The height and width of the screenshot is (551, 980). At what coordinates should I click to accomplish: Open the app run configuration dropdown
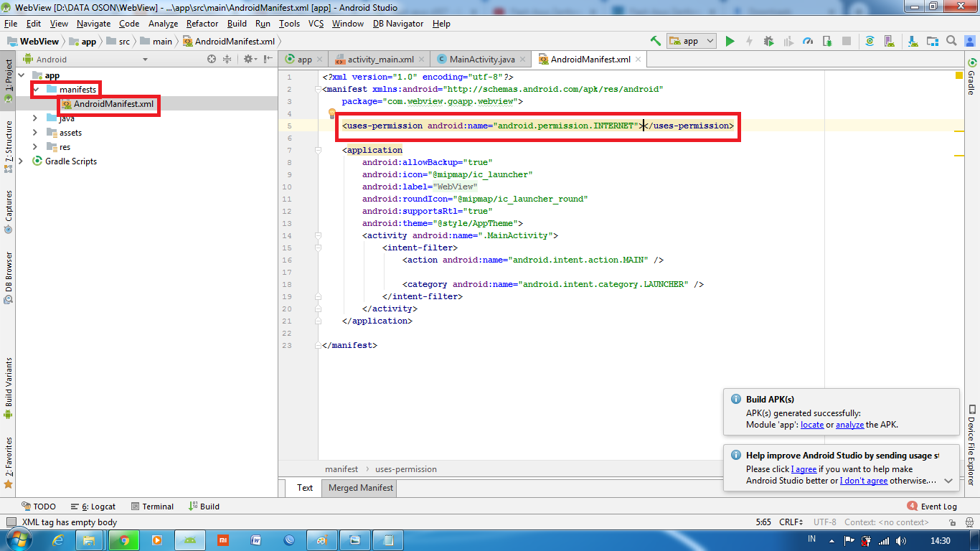pyautogui.click(x=691, y=41)
